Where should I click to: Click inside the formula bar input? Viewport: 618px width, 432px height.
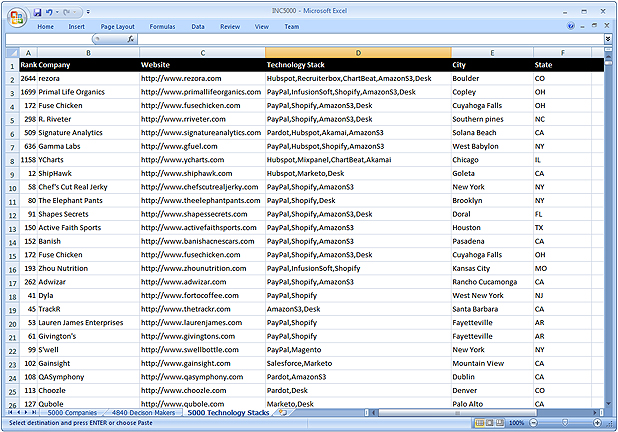coord(370,39)
